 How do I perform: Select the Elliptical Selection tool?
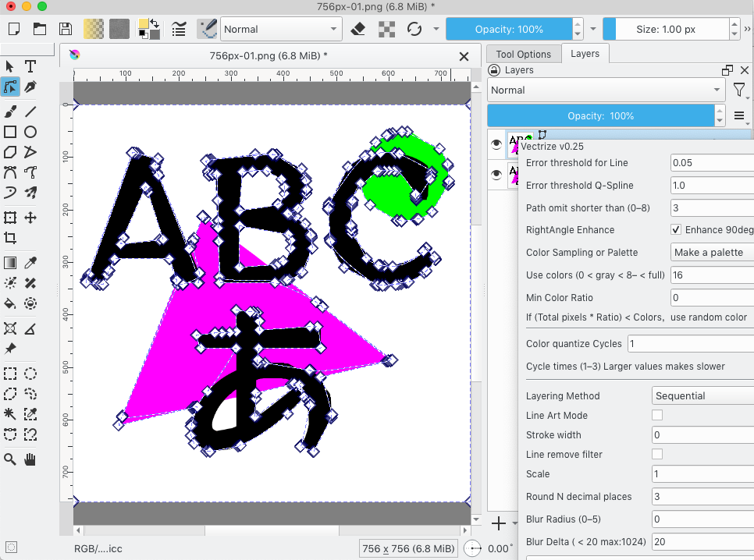(30, 374)
